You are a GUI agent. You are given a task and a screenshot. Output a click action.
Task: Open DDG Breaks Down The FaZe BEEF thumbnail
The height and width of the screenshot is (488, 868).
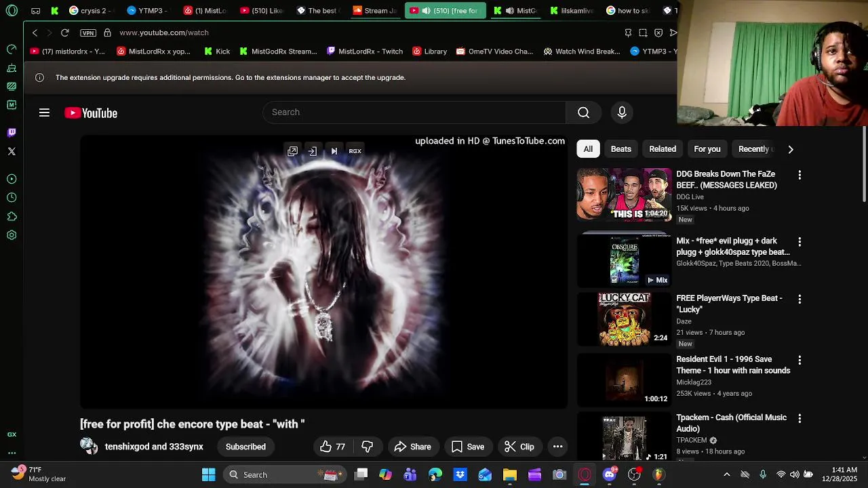(624, 195)
